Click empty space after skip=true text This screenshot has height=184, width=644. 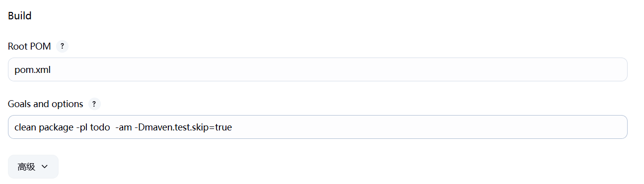pos(427,127)
